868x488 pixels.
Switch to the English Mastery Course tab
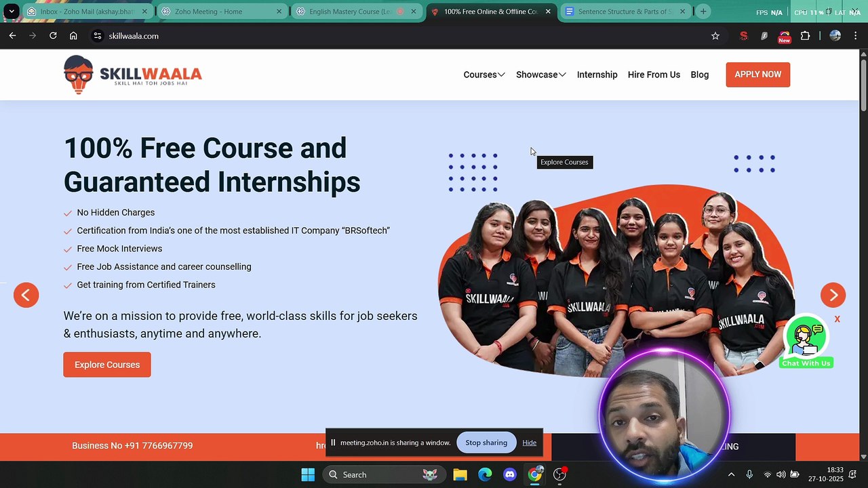[355, 12]
